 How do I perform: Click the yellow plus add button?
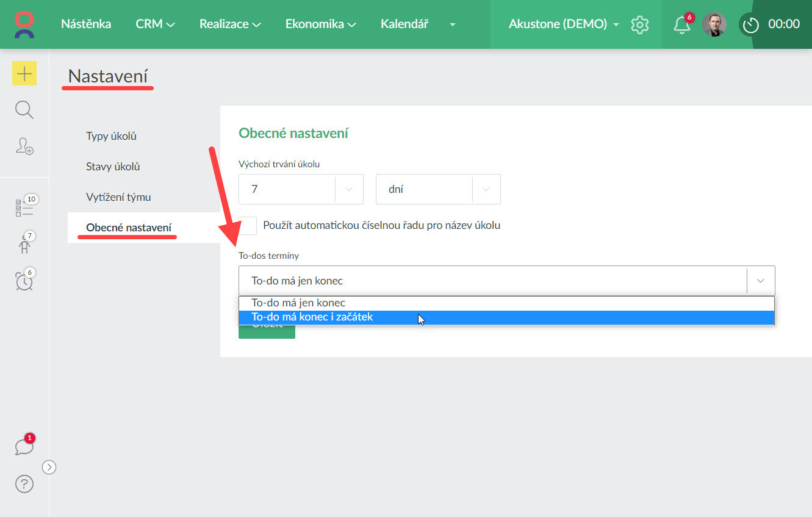[x=24, y=74]
